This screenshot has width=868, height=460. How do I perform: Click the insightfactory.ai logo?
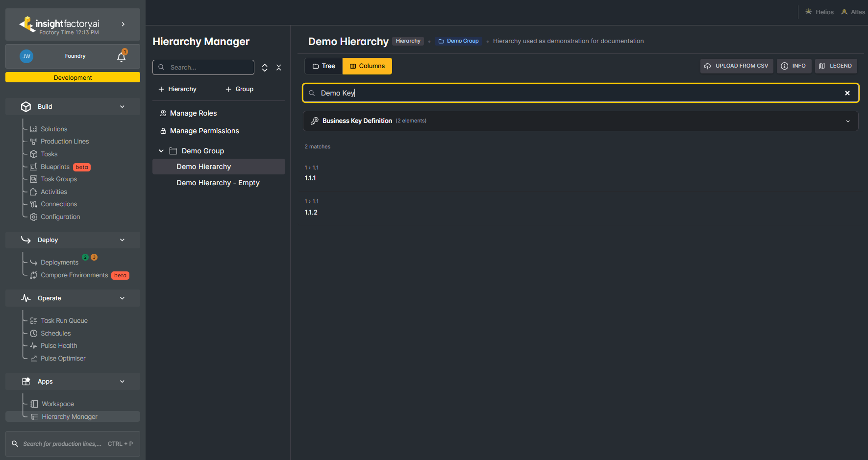[x=59, y=24]
